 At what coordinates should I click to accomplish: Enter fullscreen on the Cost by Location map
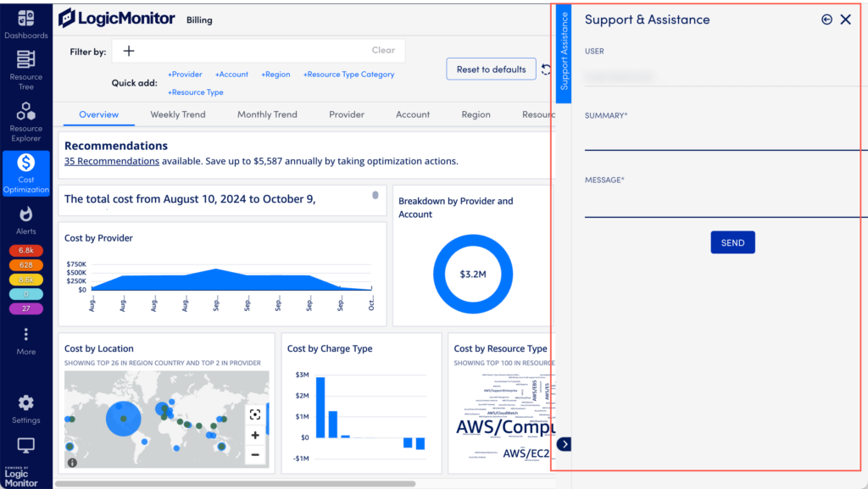[256, 414]
